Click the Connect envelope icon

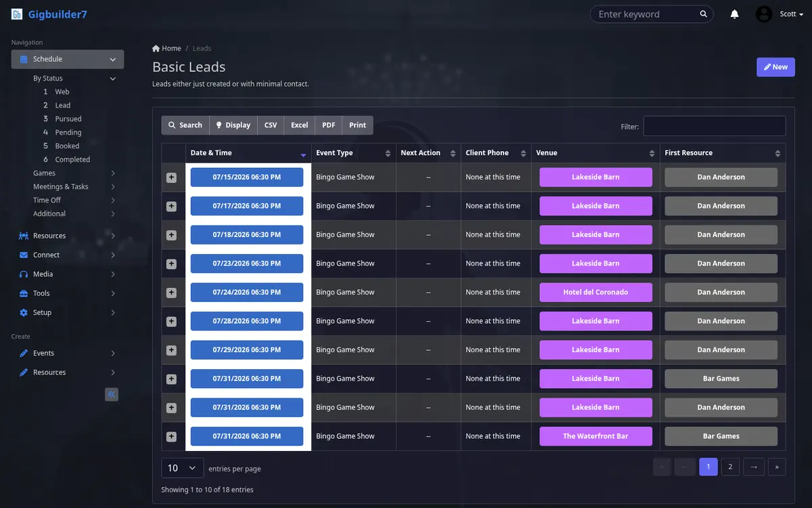[24, 255]
